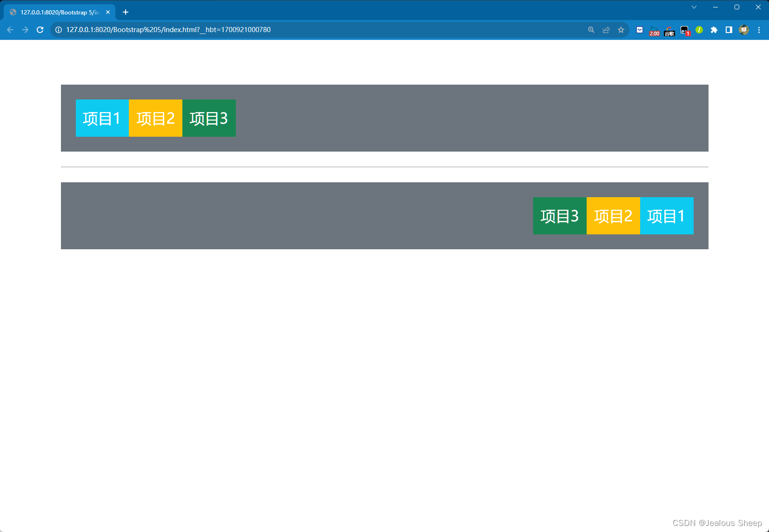Viewport: 769px width, 532px height.
Task: Click the sidebar panel icon in the toolbar
Action: [729, 30]
